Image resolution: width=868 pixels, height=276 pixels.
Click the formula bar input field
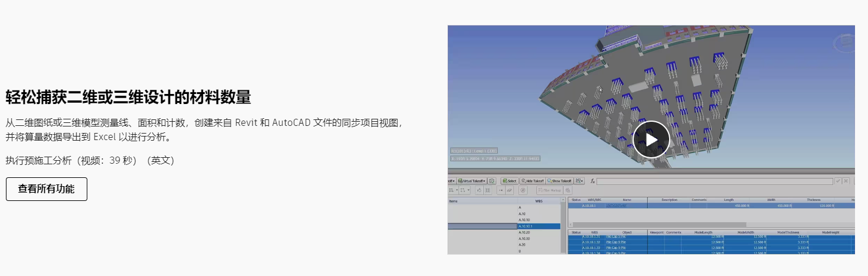tap(714, 181)
